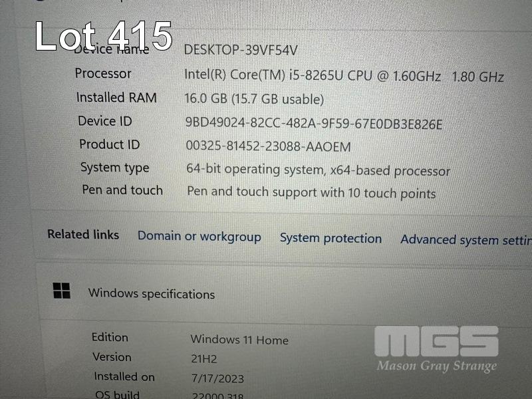Select the Product ID 00325-81452-23088-AAOEM
The height and width of the screenshot is (399, 532).
pyautogui.click(x=268, y=146)
